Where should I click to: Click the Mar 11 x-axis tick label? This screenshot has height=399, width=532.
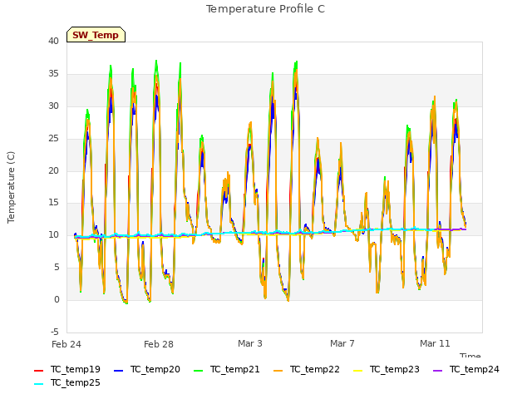435,343
